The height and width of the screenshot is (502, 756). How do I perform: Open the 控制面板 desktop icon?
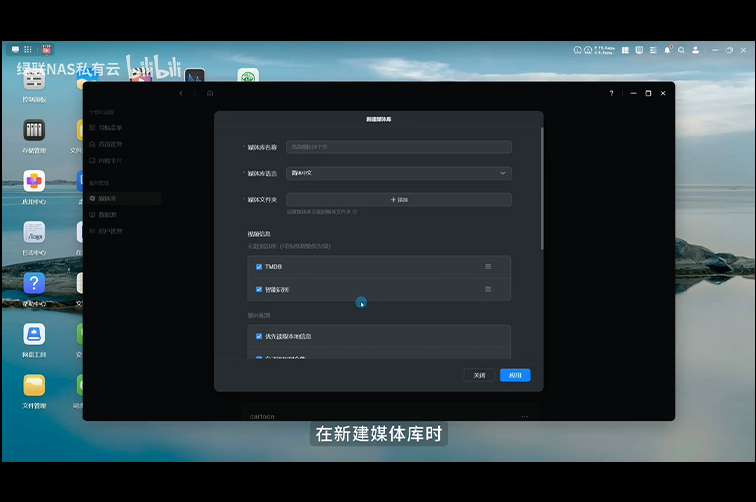[34, 80]
